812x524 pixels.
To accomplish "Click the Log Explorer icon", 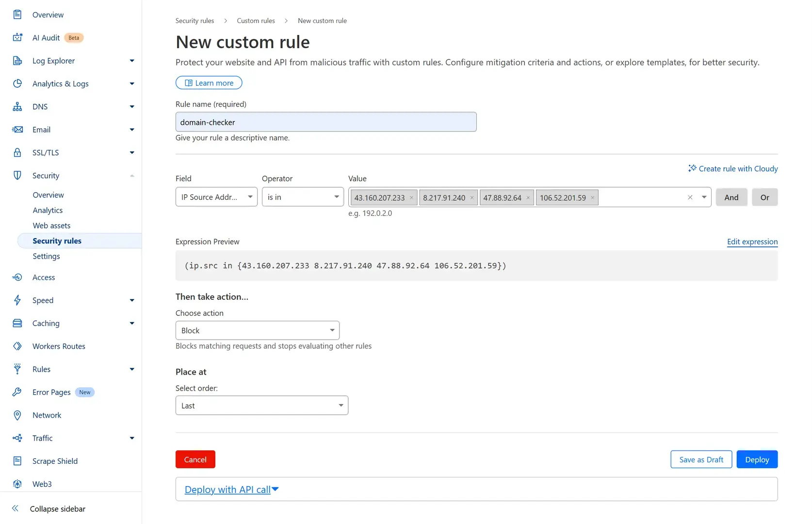I will pos(17,61).
